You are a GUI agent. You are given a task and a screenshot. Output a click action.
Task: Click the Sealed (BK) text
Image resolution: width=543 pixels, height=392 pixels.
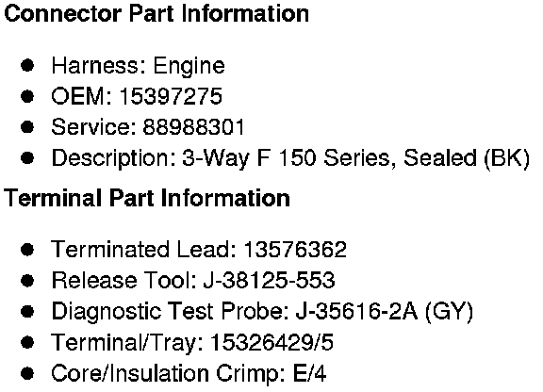[467, 158]
